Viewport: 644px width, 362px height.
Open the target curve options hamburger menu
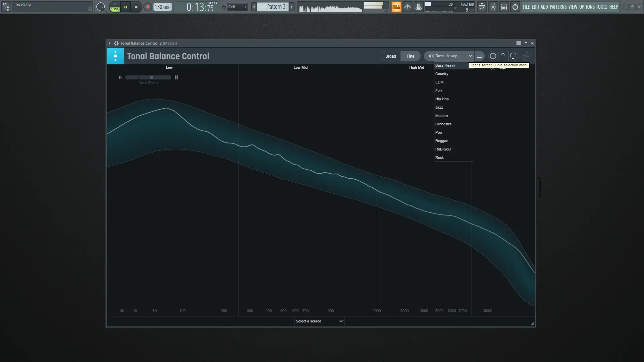pos(479,56)
